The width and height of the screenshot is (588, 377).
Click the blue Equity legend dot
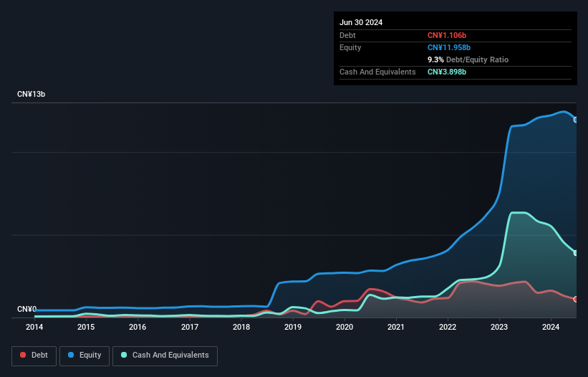pyautogui.click(x=71, y=355)
